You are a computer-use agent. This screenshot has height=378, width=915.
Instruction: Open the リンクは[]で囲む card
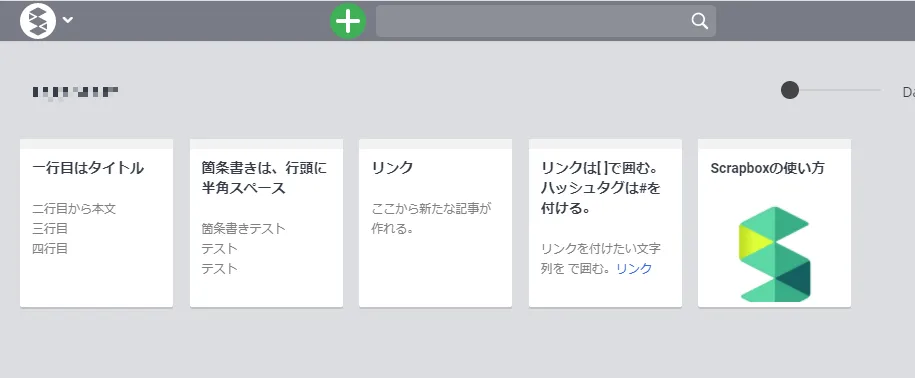tap(605, 223)
